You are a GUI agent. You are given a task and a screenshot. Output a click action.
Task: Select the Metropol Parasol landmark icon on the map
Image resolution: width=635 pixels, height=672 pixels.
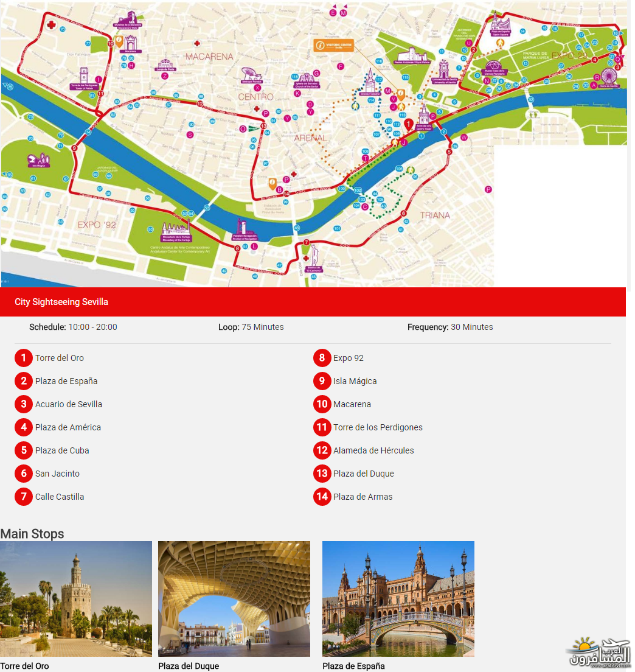(252, 75)
